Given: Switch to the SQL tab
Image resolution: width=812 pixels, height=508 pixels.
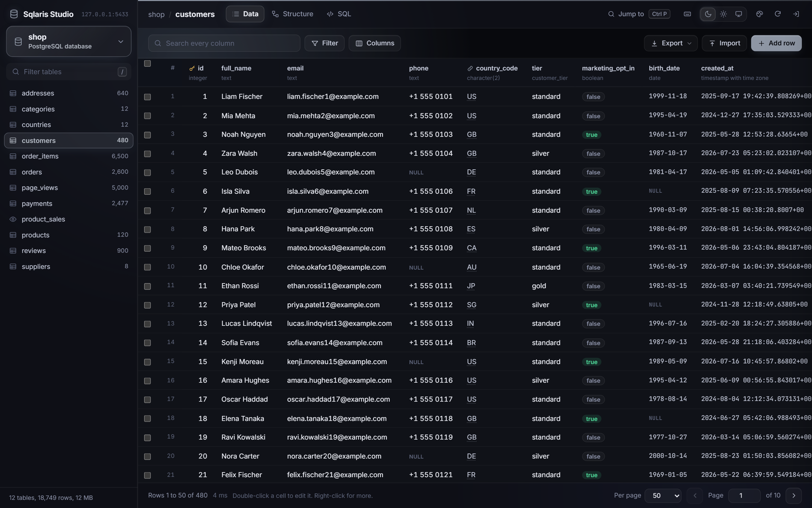Looking at the screenshot, I should point(339,14).
